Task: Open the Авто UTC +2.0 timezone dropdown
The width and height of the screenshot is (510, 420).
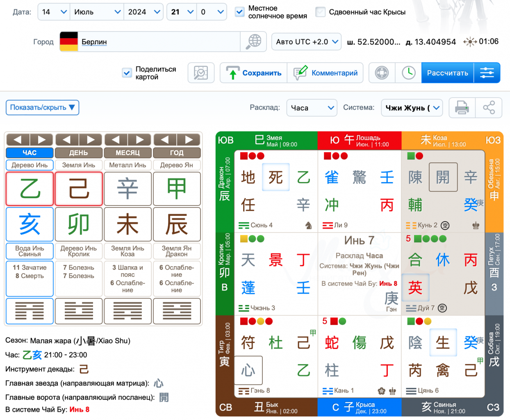Action: click(306, 42)
